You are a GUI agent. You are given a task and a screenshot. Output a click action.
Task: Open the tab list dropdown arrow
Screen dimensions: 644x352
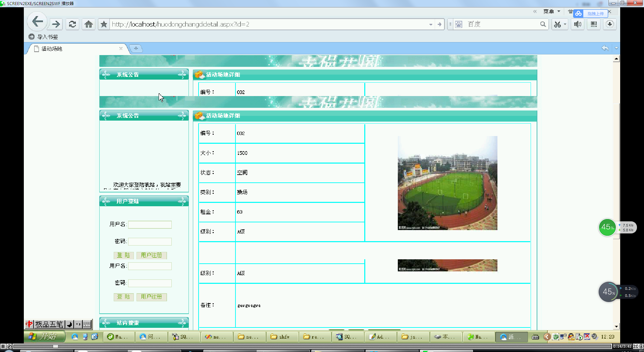616,48
